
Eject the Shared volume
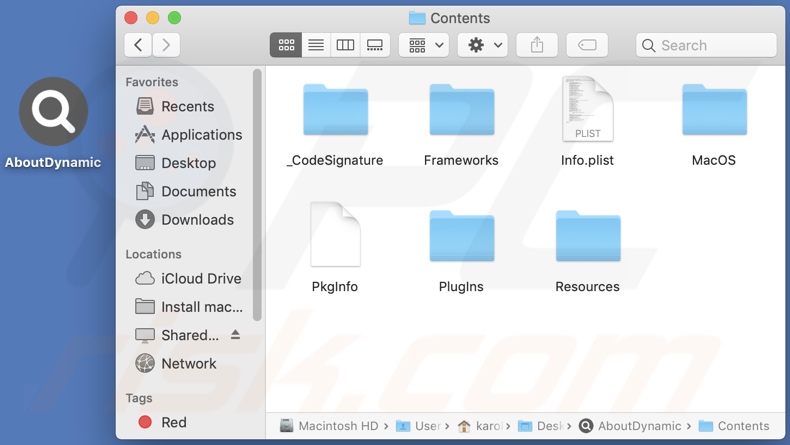click(x=235, y=335)
